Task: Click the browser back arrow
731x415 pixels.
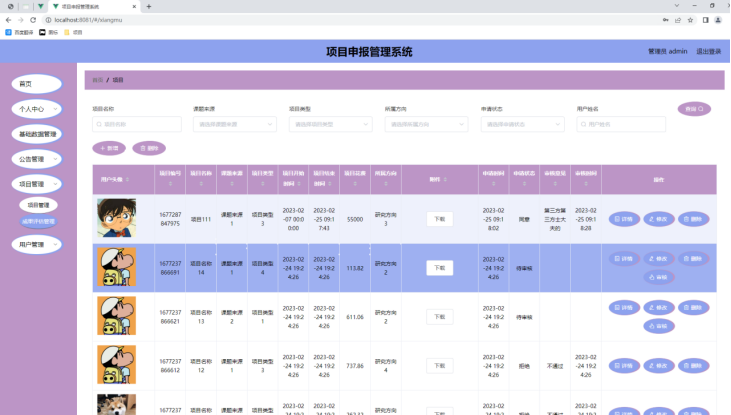Action: (x=8, y=20)
